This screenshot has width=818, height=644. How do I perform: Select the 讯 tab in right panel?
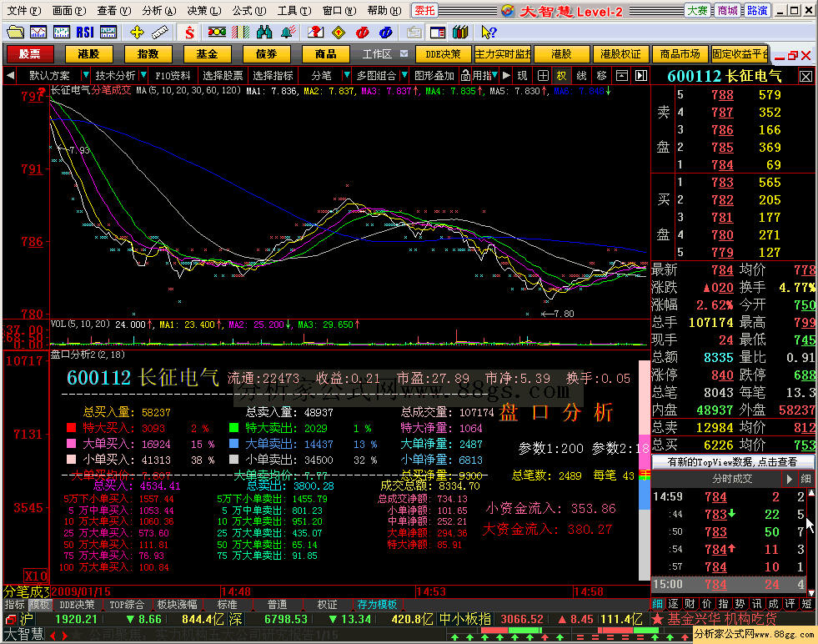(x=756, y=604)
